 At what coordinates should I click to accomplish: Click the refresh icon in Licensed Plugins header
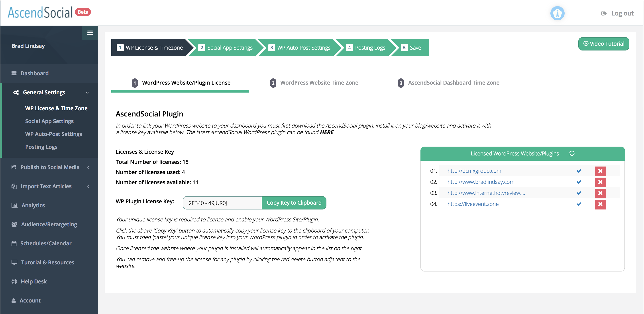[572, 153]
